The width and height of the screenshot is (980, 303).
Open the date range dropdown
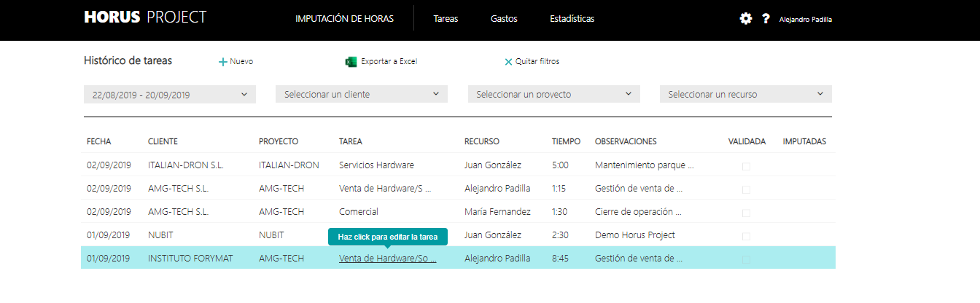click(170, 94)
